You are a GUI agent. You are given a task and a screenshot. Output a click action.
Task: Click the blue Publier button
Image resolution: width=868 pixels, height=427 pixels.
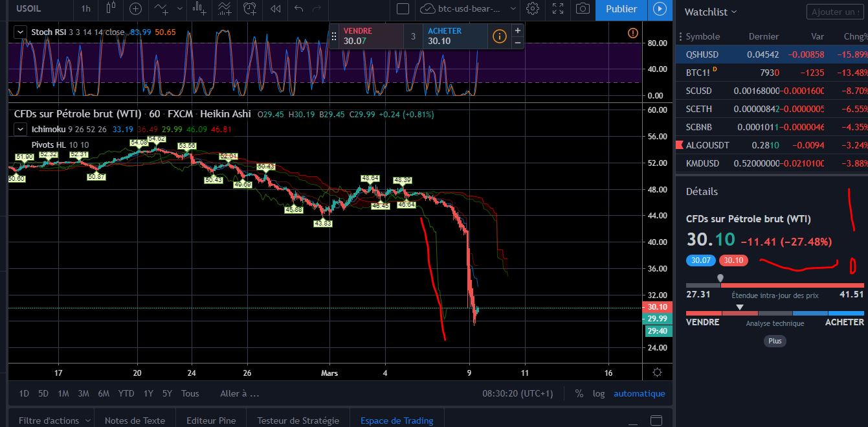coord(621,9)
